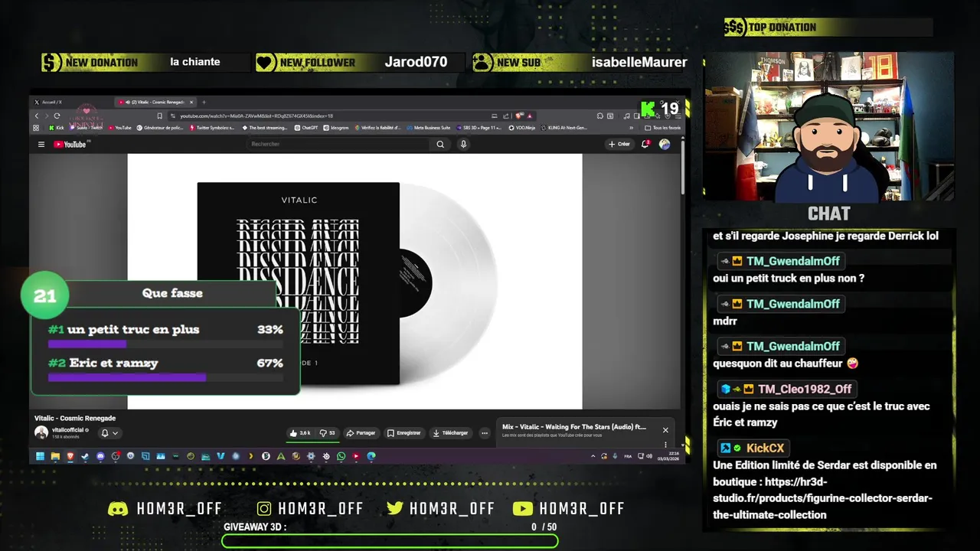
Task: Click the Enregistrer save button
Action: (403, 433)
